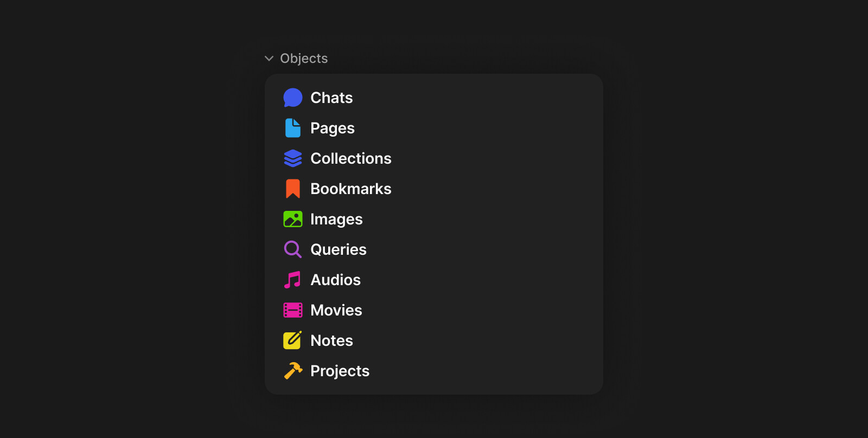Click the blue Chats speech bubble icon
868x438 pixels.
tap(293, 98)
